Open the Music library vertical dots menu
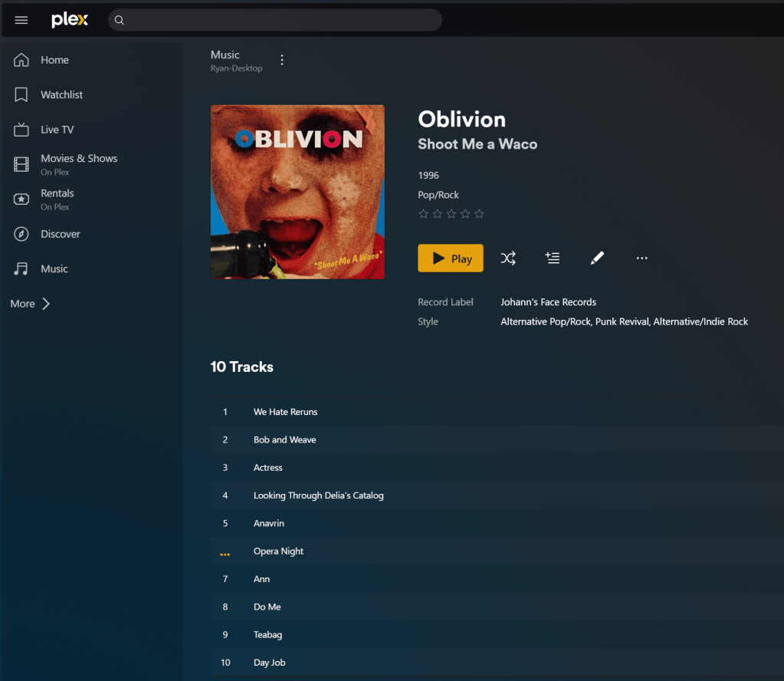The image size is (784, 681). 282,60
